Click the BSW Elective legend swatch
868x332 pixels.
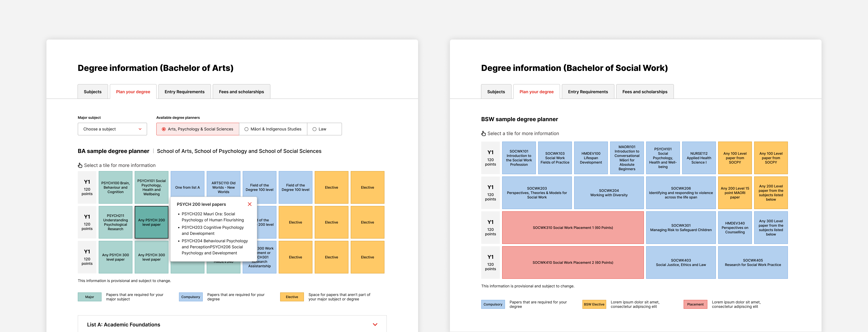pos(594,304)
